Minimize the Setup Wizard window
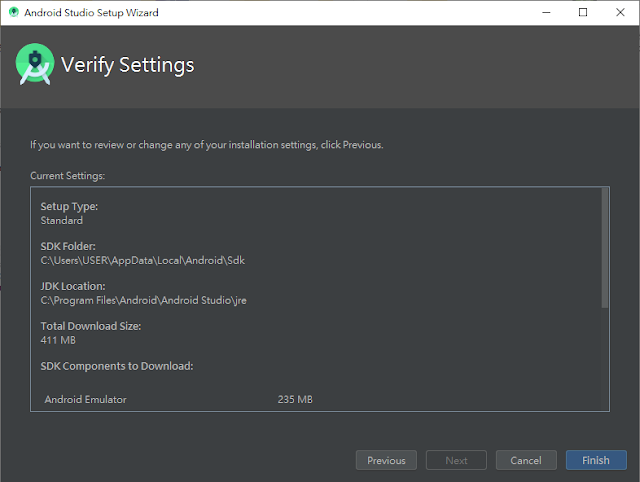The image size is (640, 482). tap(546, 12)
